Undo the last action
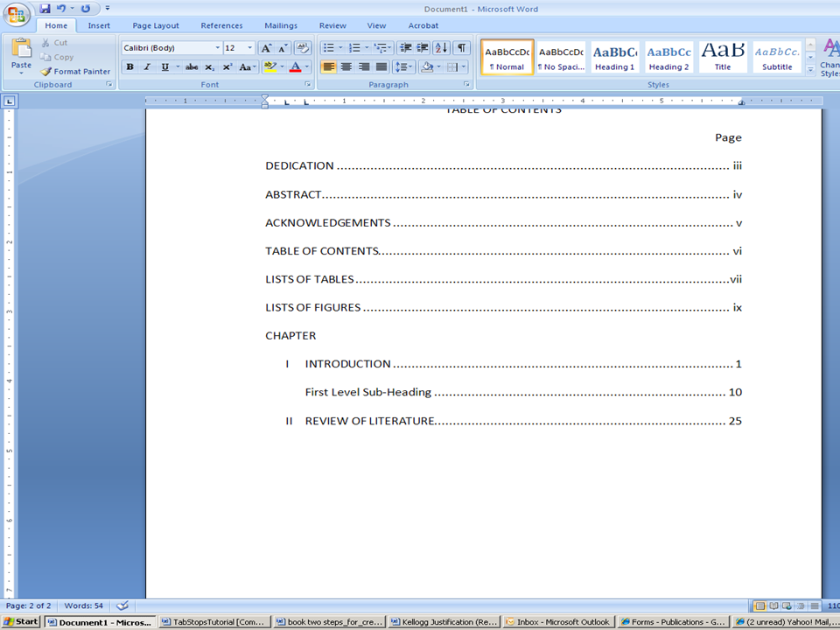 click(x=61, y=9)
